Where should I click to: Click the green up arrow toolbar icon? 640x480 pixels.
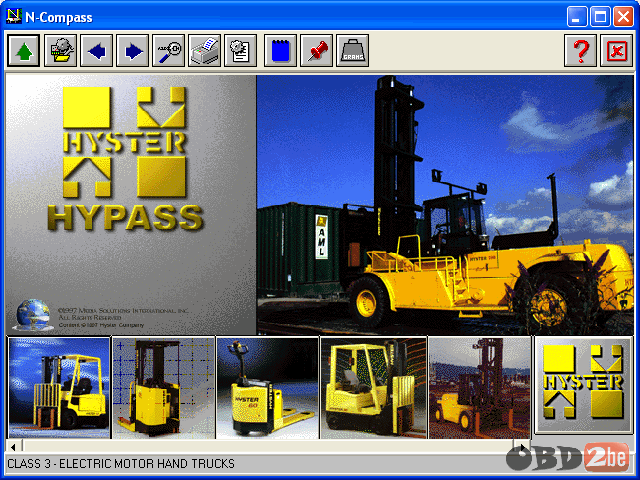click(24, 51)
